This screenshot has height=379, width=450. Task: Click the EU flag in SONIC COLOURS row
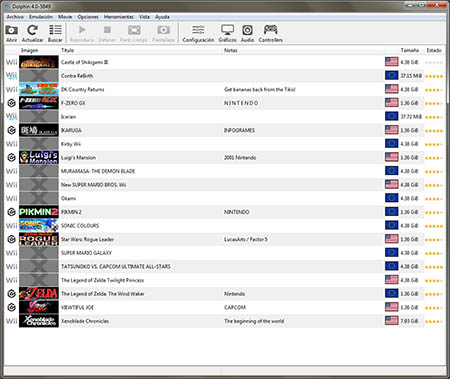tap(392, 225)
